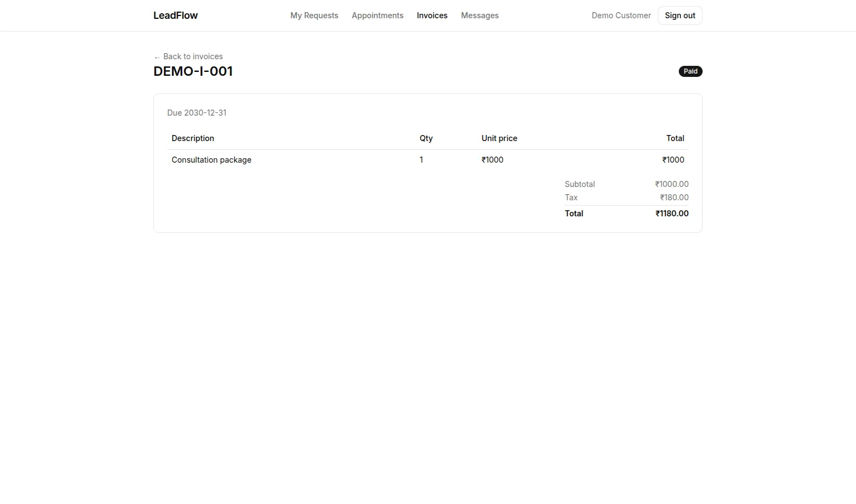Click the Unit price column header
Screen dimensions: 856x504
coord(499,138)
